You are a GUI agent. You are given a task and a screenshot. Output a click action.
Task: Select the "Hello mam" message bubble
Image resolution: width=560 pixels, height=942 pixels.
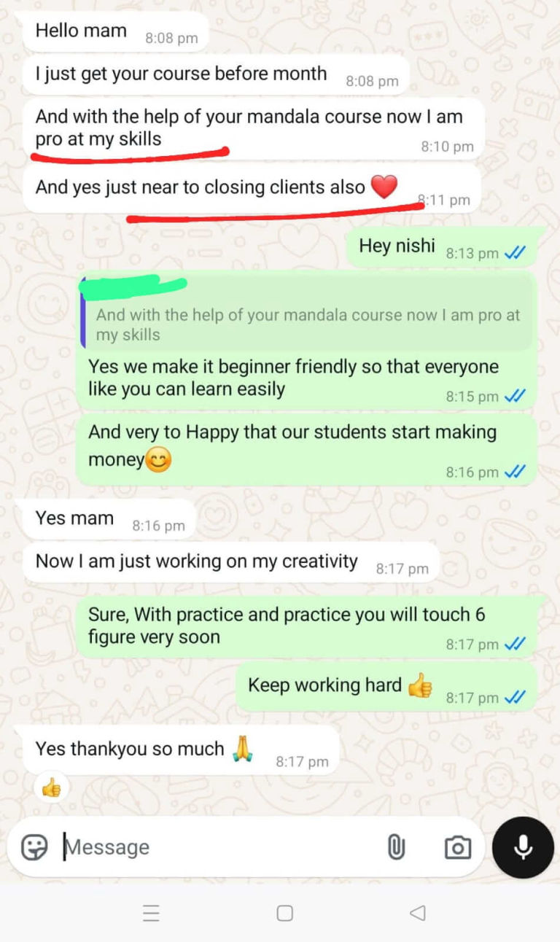click(x=116, y=32)
